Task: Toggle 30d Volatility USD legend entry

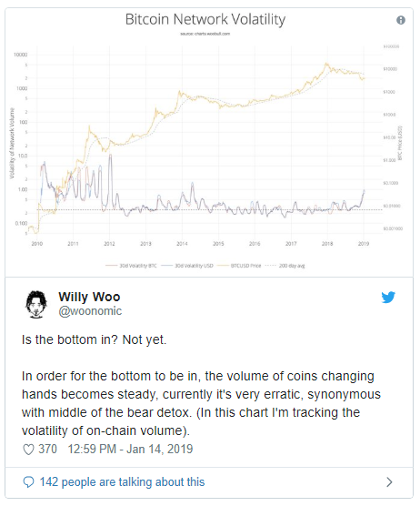Action: coord(187,266)
